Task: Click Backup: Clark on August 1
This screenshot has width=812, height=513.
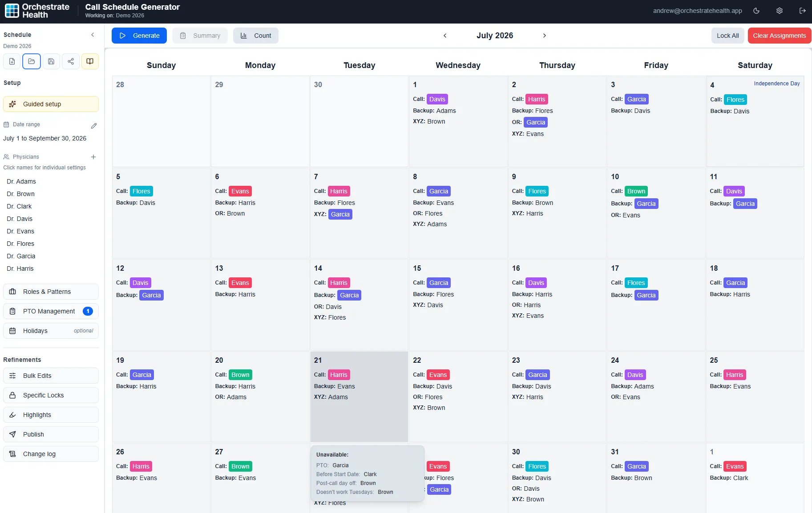Action: [x=729, y=478]
